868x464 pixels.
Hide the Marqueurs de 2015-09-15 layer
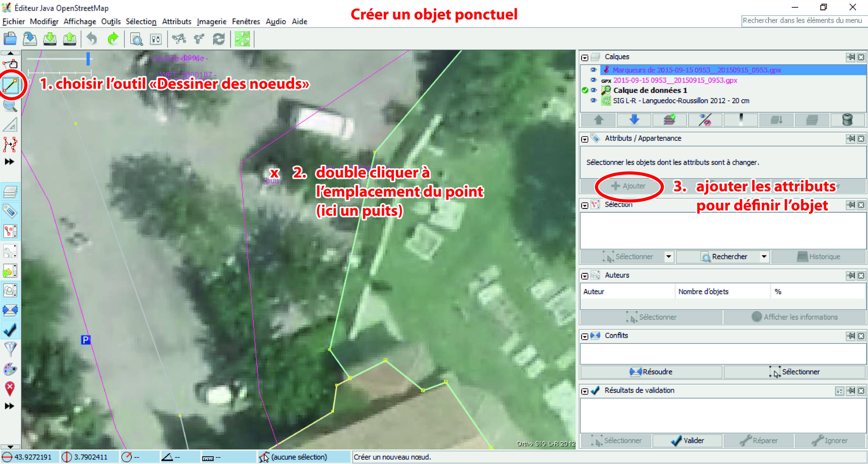(x=593, y=70)
